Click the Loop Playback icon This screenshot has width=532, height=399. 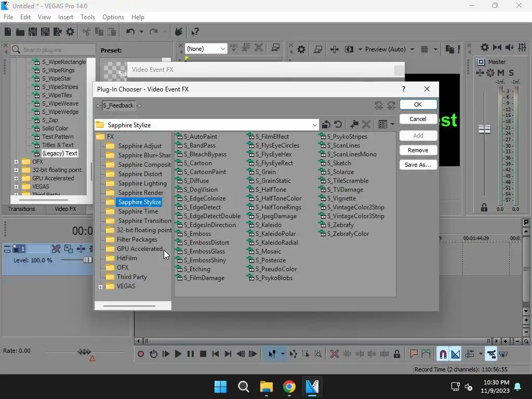(x=153, y=354)
